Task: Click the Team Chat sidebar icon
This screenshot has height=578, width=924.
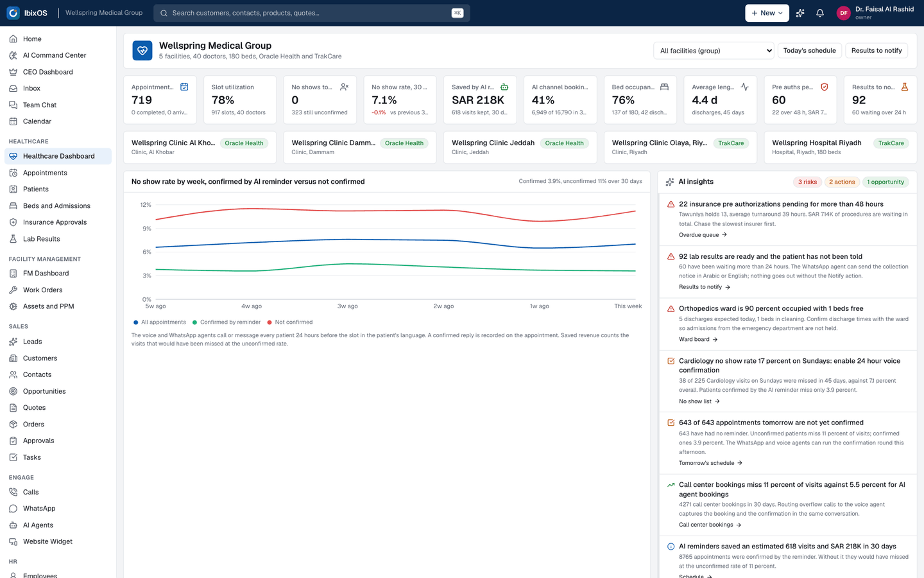Action: tap(13, 105)
